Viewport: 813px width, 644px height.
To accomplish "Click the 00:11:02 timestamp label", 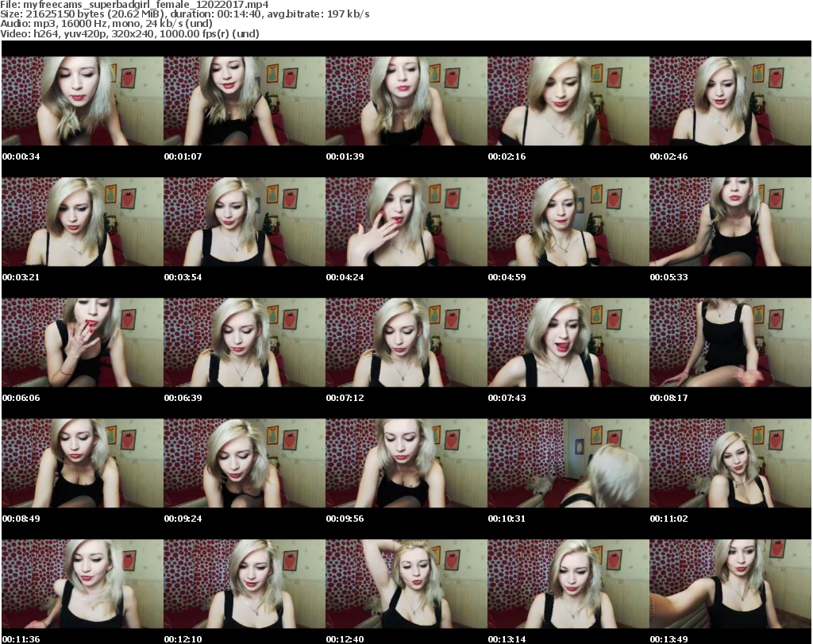I will [669, 519].
